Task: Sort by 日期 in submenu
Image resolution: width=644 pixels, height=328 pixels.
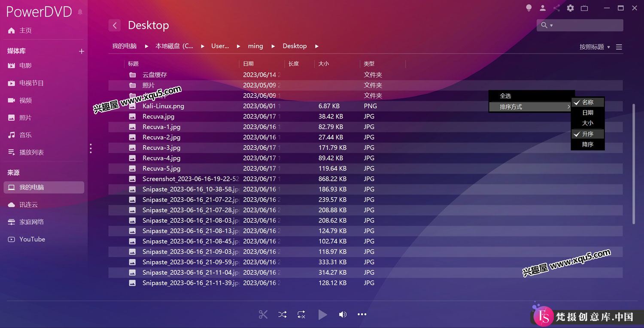Action: click(588, 112)
